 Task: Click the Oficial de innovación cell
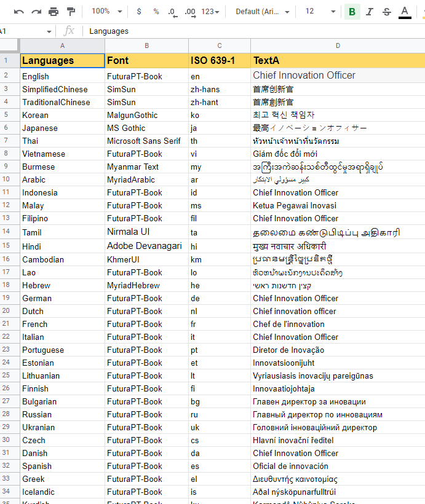pyautogui.click(x=338, y=466)
